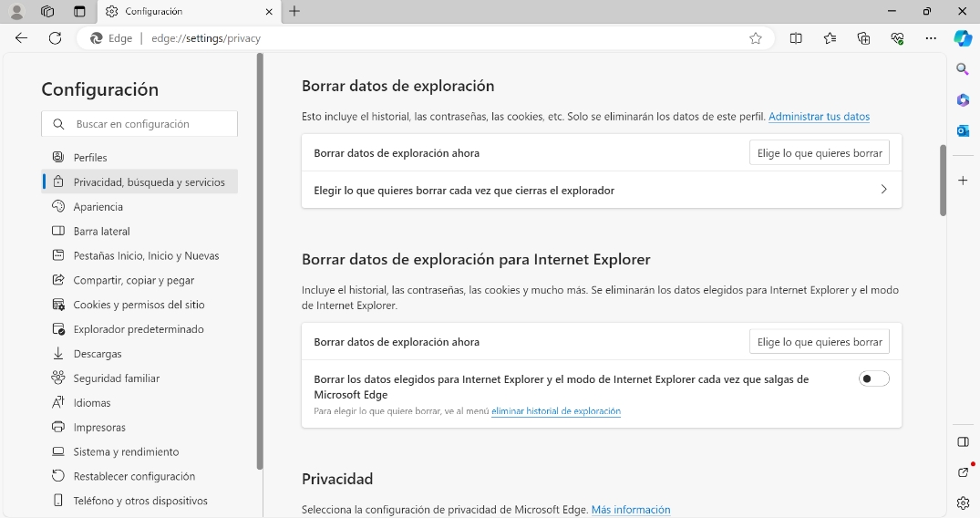Viewport: 980px width, 518px height.
Task: Click the profile avatar icon in title bar
Action: click(x=17, y=11)
